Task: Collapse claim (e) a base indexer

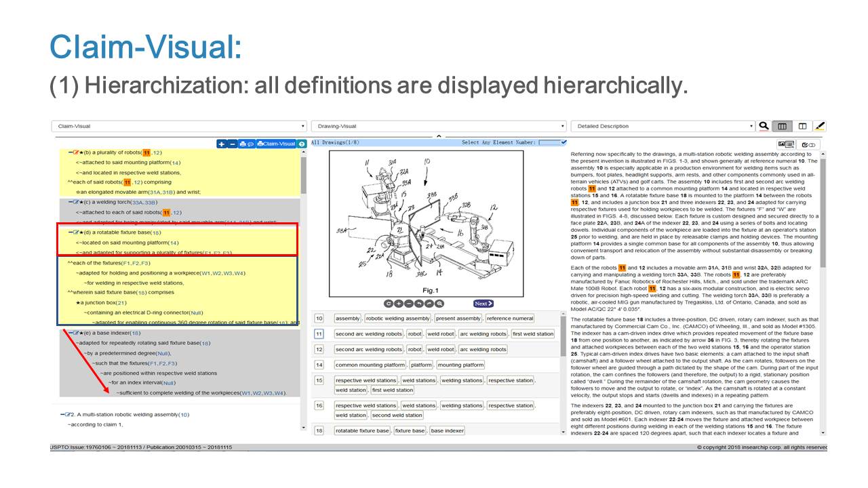Action: [71, 333]
